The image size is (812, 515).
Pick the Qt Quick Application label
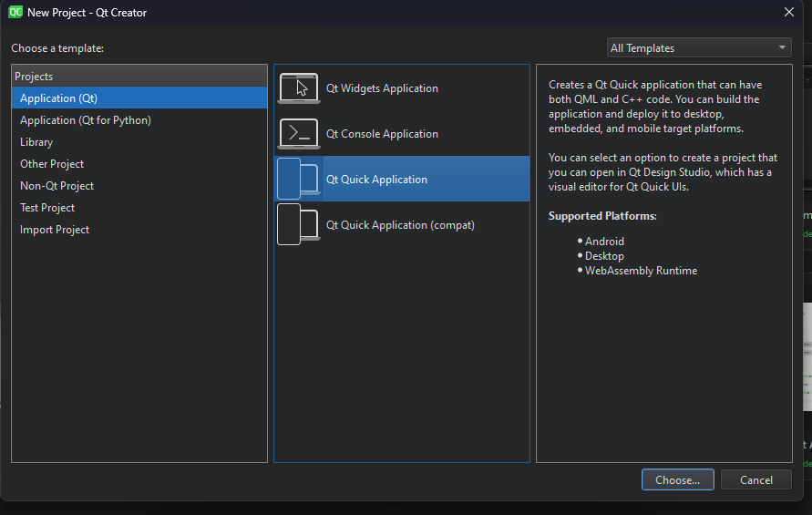[x=376, y=180]
